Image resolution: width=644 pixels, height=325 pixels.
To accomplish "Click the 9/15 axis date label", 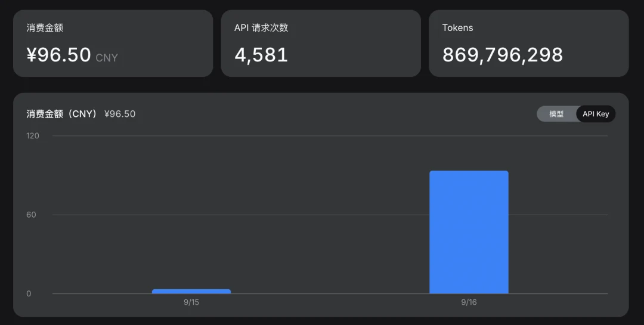I will (191, 302).
